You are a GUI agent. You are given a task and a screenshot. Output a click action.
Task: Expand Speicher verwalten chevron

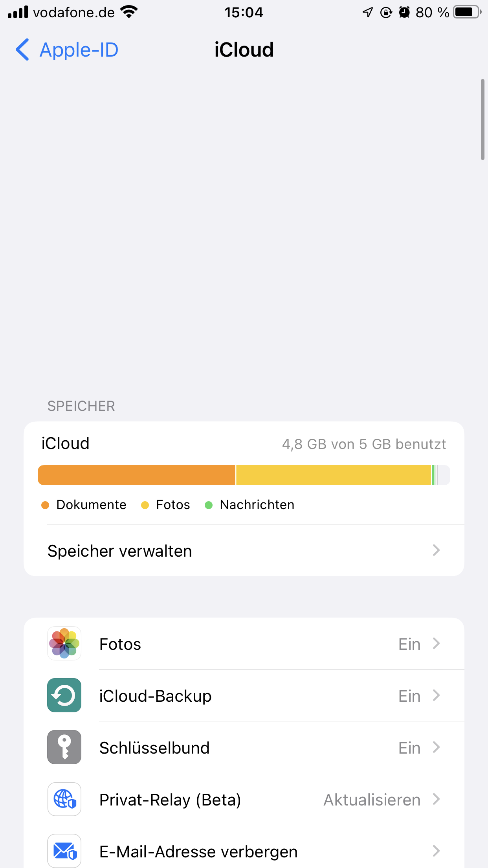coord(436,550)
